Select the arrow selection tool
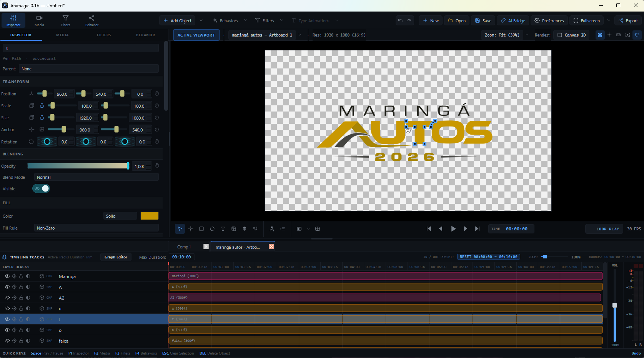 click(180, 229)
